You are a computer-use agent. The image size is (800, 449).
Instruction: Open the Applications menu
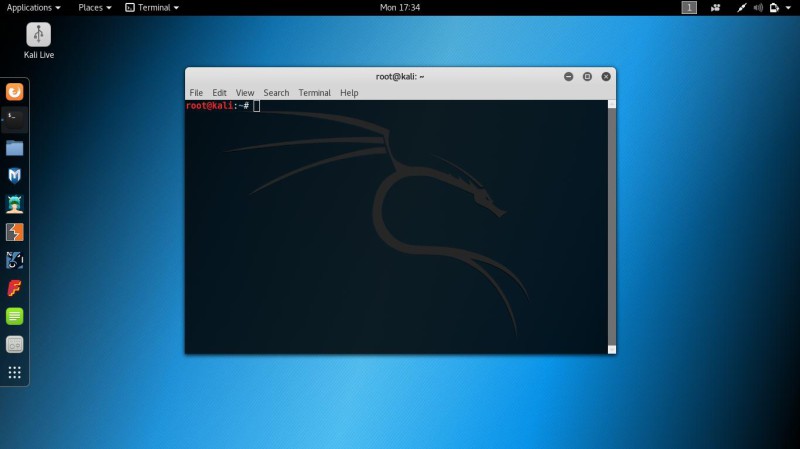click(33, 8)
